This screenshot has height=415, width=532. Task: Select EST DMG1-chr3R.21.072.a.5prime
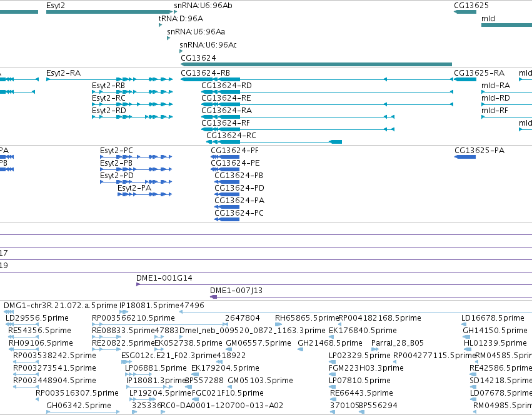click(61, 306)
